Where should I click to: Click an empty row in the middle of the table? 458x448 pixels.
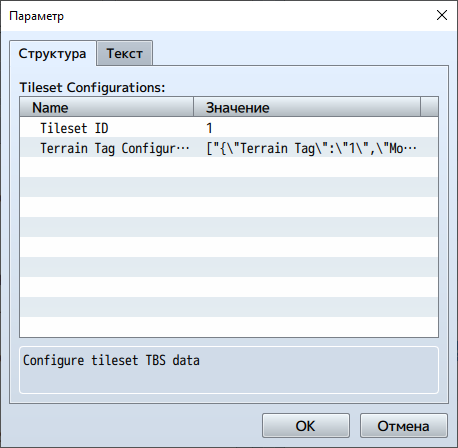click(x=229, y=247)
